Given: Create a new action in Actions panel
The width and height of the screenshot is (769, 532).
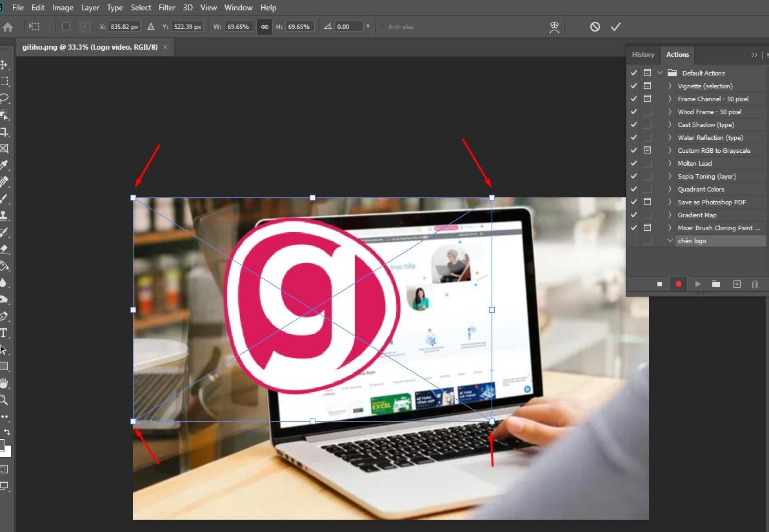Looking at the screenshot, I should coord(736,284).
